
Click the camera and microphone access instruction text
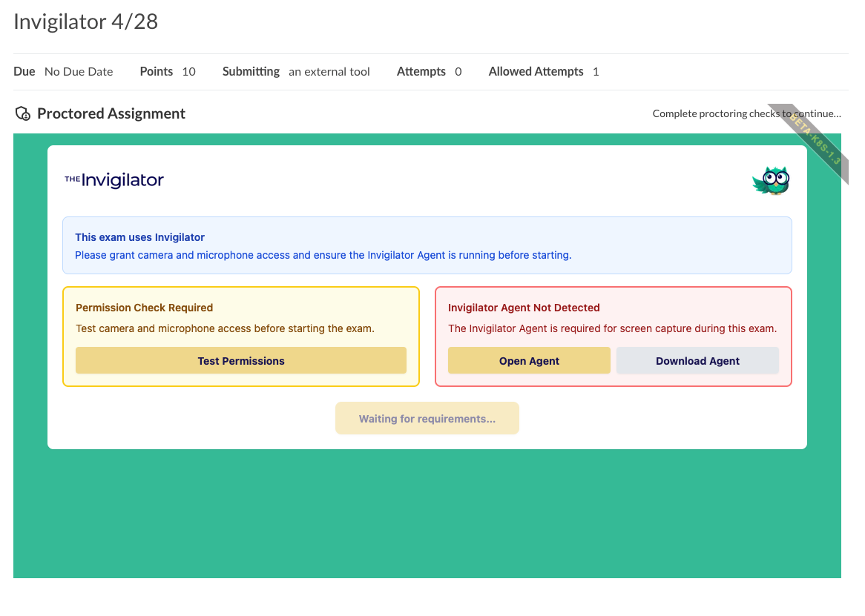pos(225,328)
